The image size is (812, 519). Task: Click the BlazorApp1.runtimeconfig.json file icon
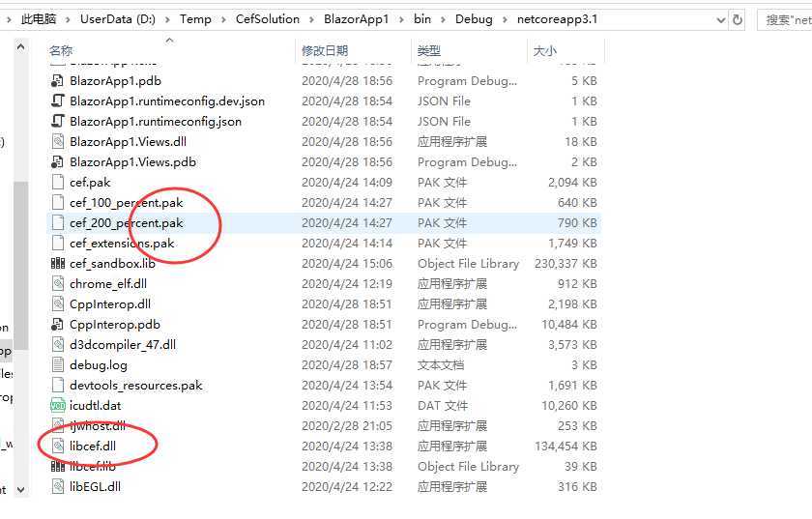(57, 121)
